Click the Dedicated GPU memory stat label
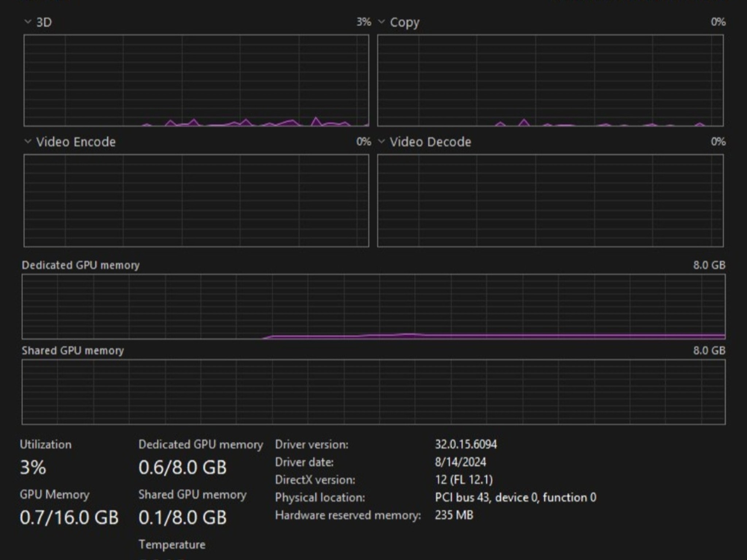This screenshot has height=560, width=747. point(201,444)
